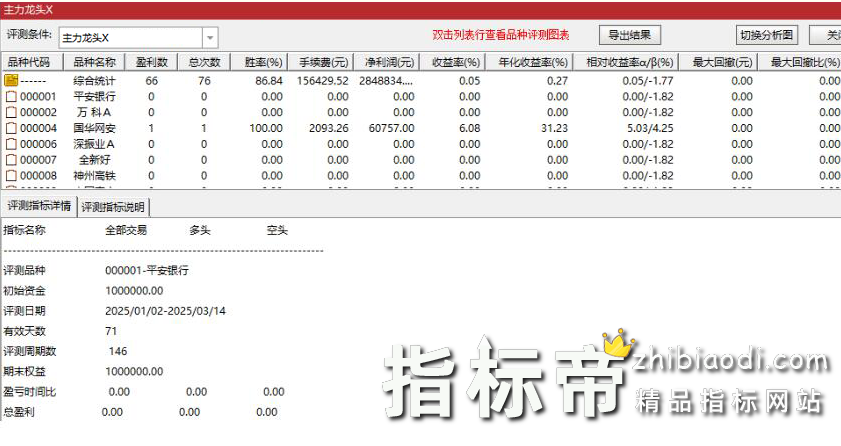
Task: Click the document icon for 000007
Action: point(11,160)
